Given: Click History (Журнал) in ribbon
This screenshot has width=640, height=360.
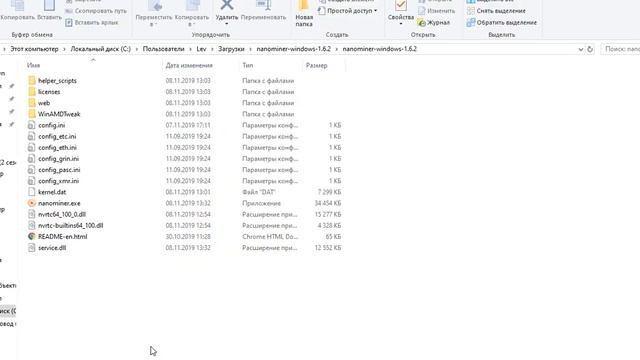Looking at the screenshot, I should coord(433,22).
